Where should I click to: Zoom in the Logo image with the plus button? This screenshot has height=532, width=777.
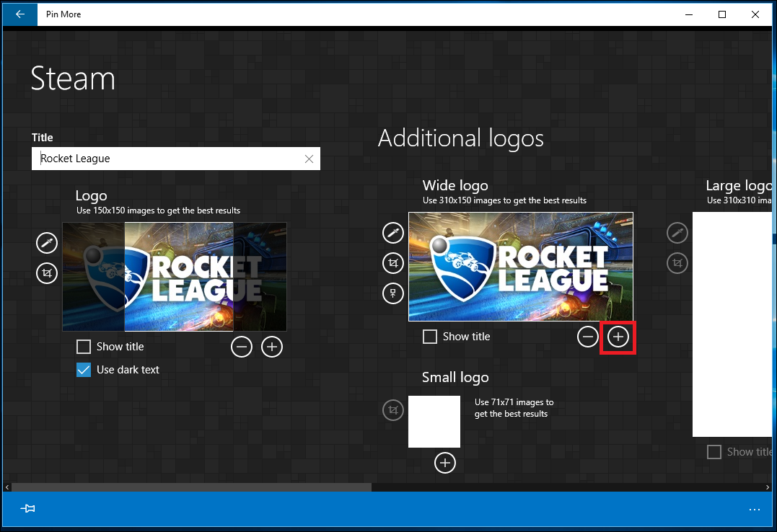[271, 347]
